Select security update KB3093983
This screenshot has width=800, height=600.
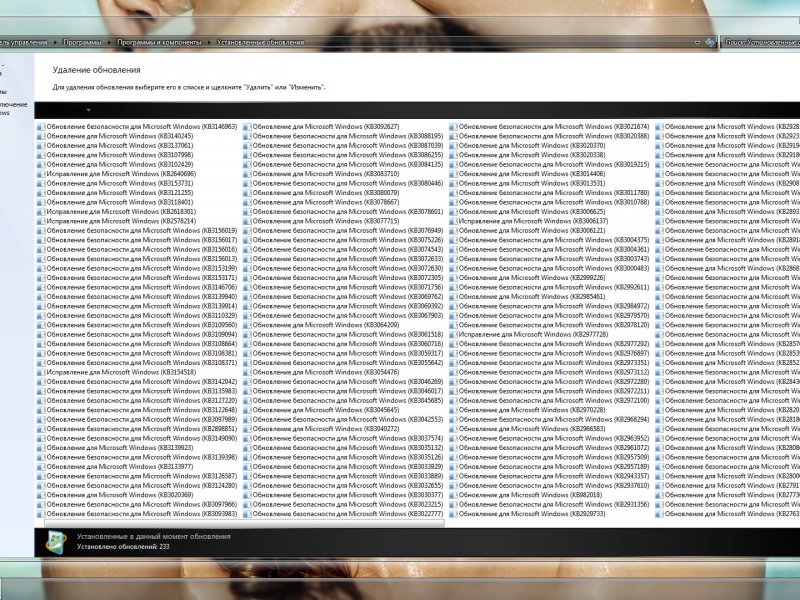coord(137,514)
